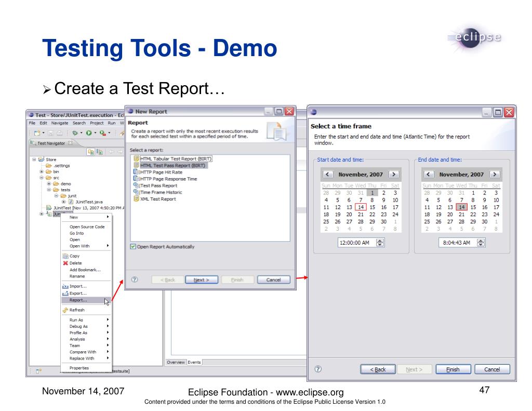Click the JUnitTest.java file icon
The width and height of the screenshot is (532, 411).
[71, 202]
